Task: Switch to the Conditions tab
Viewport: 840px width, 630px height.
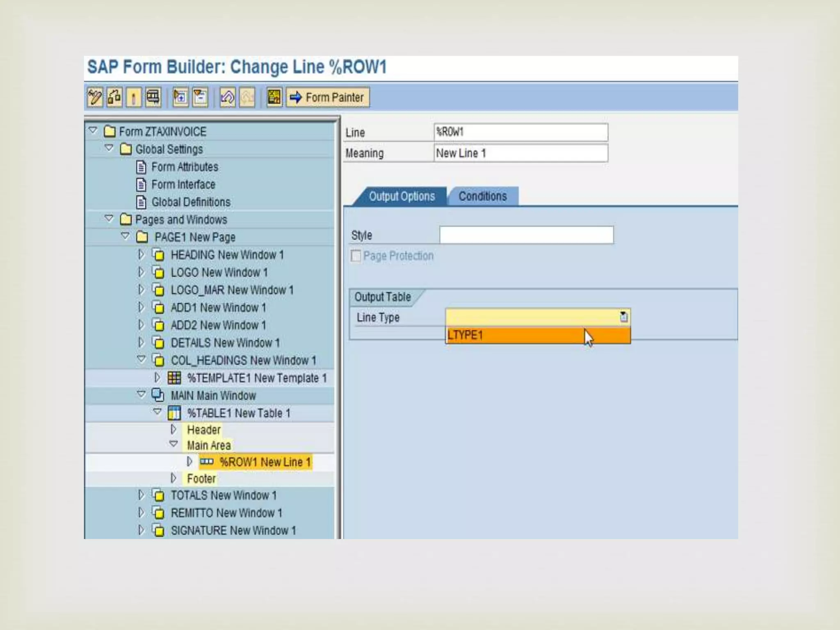Action: [482, 196]
